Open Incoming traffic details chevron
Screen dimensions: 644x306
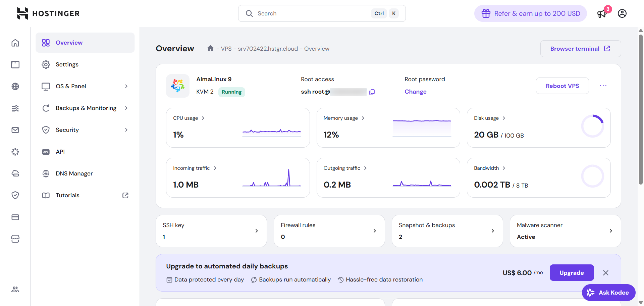[215, 168]
